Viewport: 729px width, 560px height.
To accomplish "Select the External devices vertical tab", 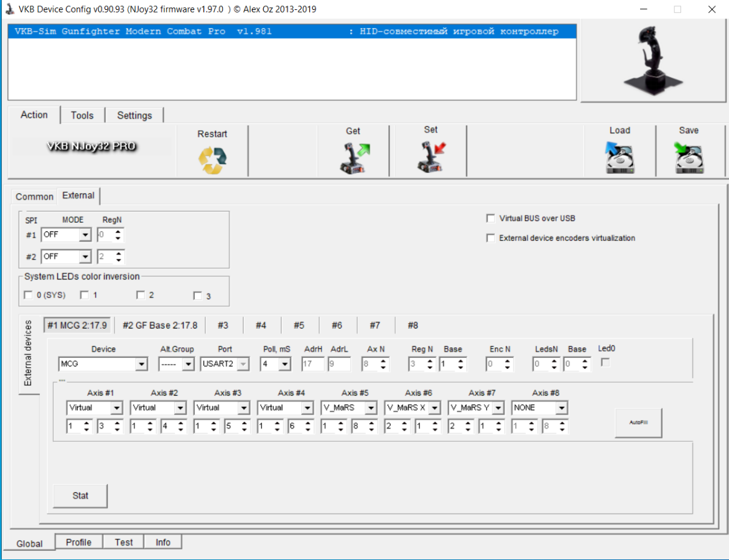I will (29, 353).
